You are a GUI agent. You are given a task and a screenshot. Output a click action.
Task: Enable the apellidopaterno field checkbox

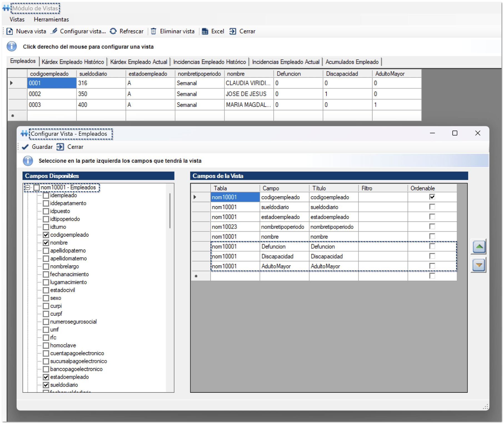[46, 251]
